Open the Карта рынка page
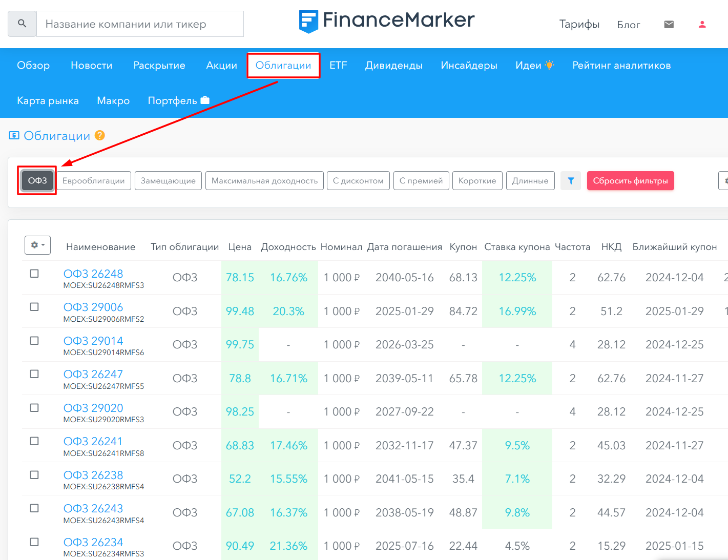Image resolution: width=728 pixels, height=560 pixels. pyautogui.click(x=48, y=100)
